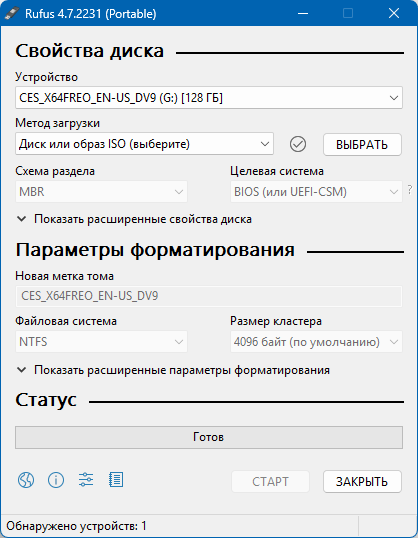Open the Размер кластера dropdown
This screenshot has width=418, height=538.
click(316, 342)
